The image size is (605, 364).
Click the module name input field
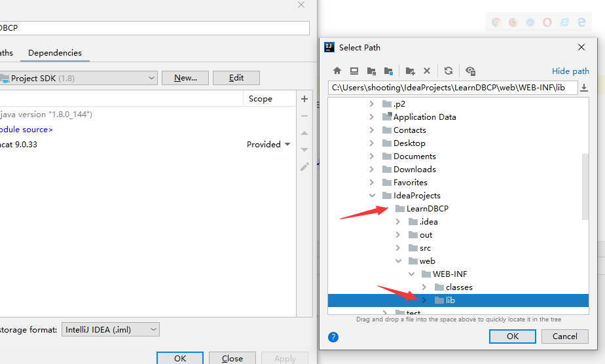coord(155,28)
